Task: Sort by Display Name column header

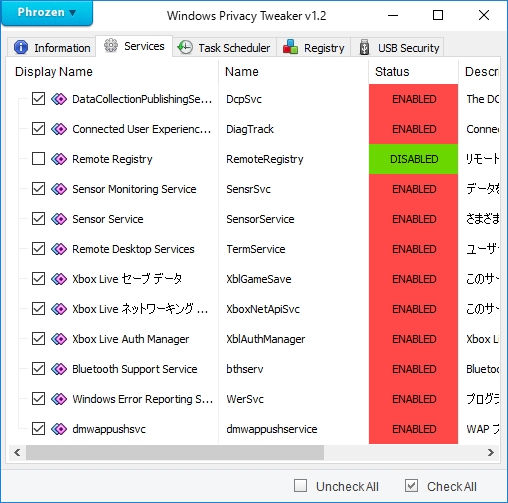Action: click(112, 72)
